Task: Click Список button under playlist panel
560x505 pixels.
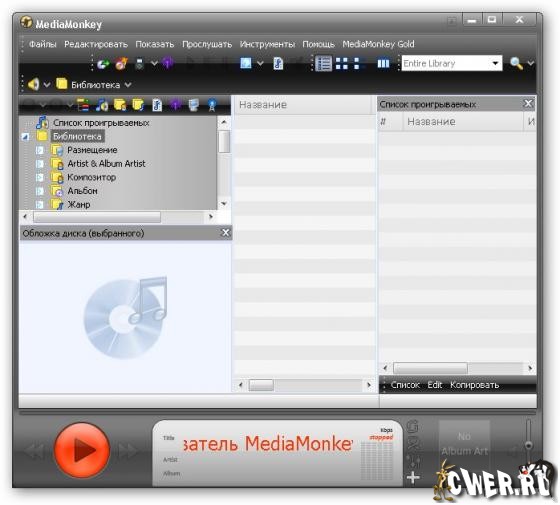Action: coord(405,385)
